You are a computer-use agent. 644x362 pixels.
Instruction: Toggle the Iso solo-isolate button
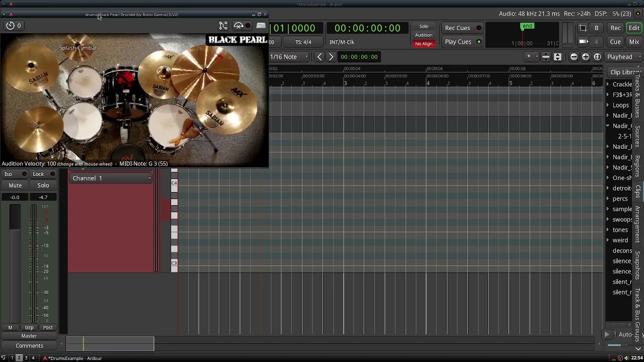coord(15,174)
